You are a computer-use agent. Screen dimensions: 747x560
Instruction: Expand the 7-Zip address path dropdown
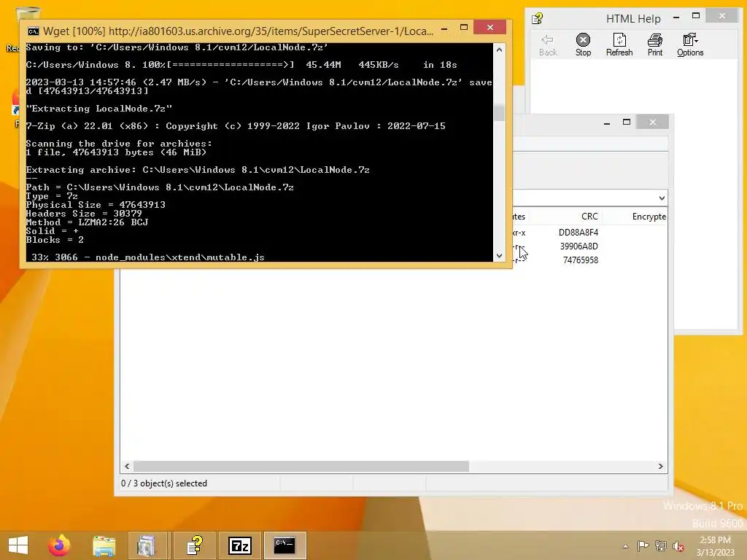662,198
